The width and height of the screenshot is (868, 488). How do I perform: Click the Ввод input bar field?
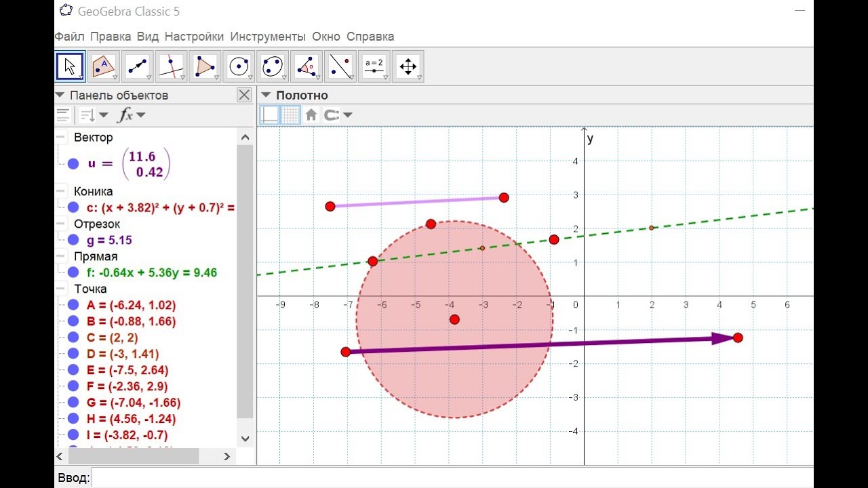452,478
